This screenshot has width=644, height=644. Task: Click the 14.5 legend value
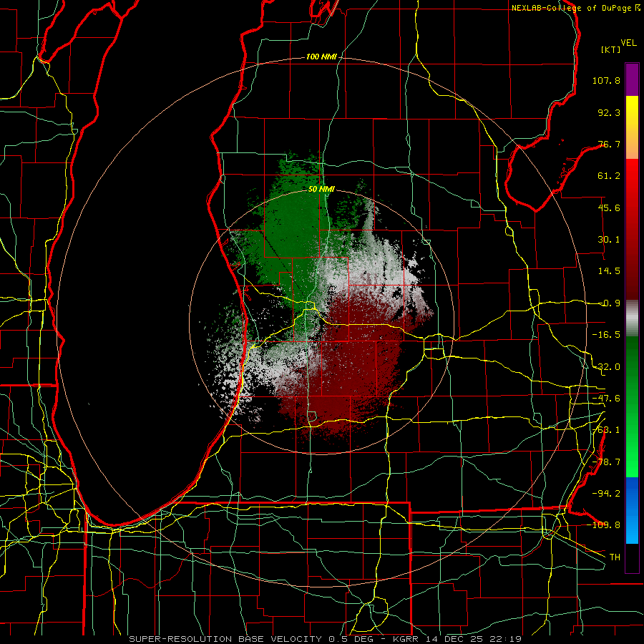pos(609,271)
